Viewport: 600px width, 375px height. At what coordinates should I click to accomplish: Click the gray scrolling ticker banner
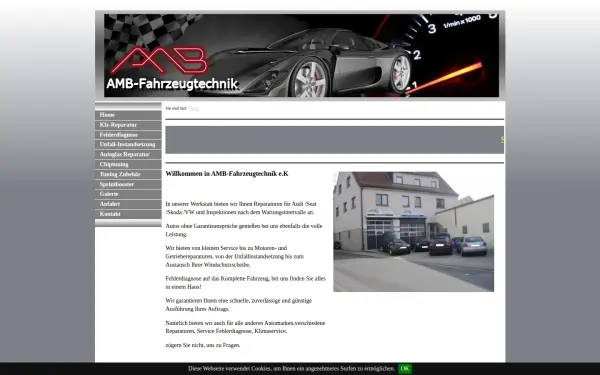point(334,140)
